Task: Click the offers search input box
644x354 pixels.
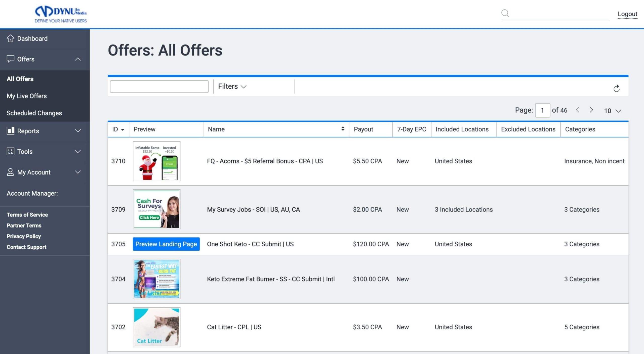Action: pos(159,86)
